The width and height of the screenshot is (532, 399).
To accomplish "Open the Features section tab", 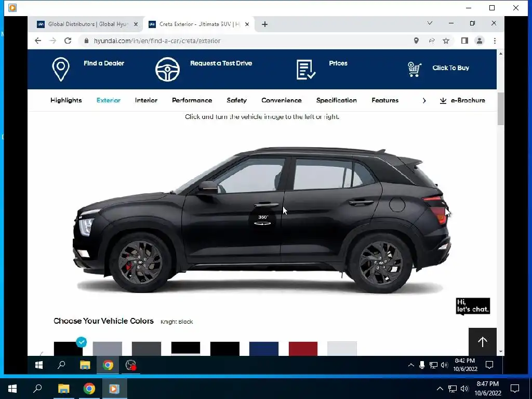I will [x=385, y=100].
